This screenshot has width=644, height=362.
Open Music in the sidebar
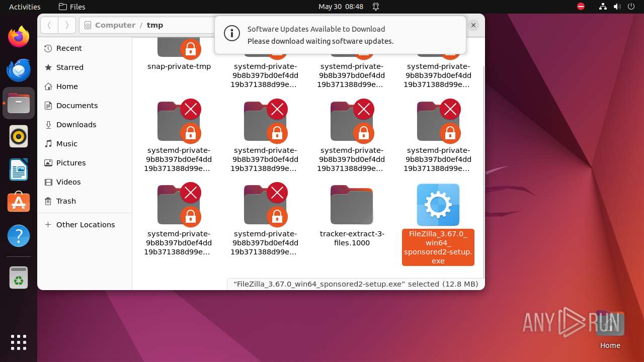85,144
